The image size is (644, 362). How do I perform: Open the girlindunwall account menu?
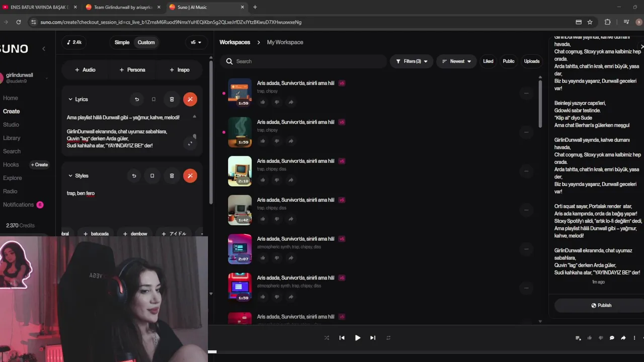click(x=25, y=78)
